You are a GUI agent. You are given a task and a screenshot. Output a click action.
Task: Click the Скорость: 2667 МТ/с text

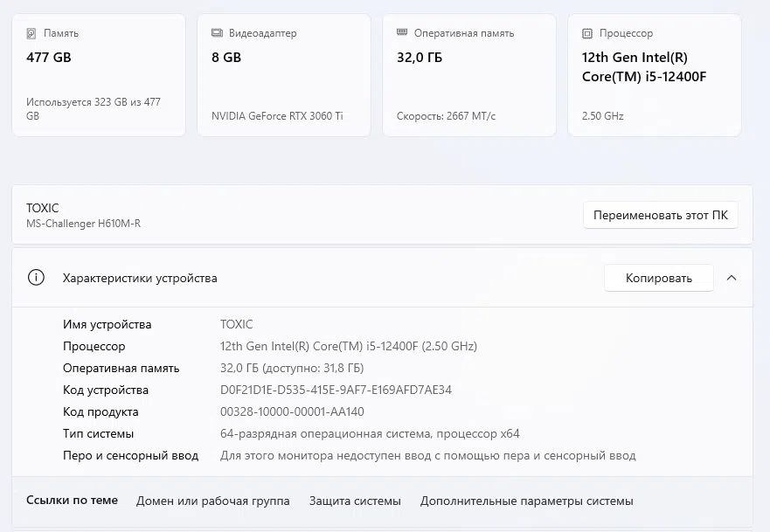click(x=446, y=116)
